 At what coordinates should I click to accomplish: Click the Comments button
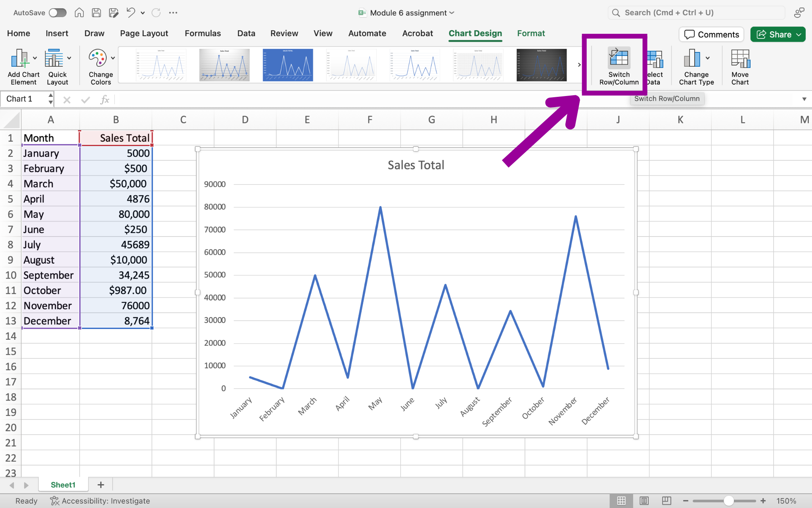(x=712, y=35)
